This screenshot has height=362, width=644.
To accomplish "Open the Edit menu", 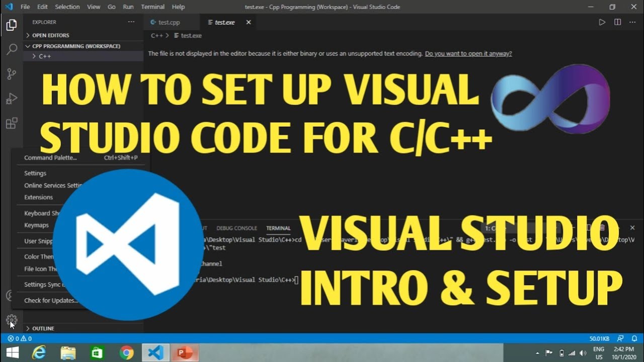I will click(42, 7).
